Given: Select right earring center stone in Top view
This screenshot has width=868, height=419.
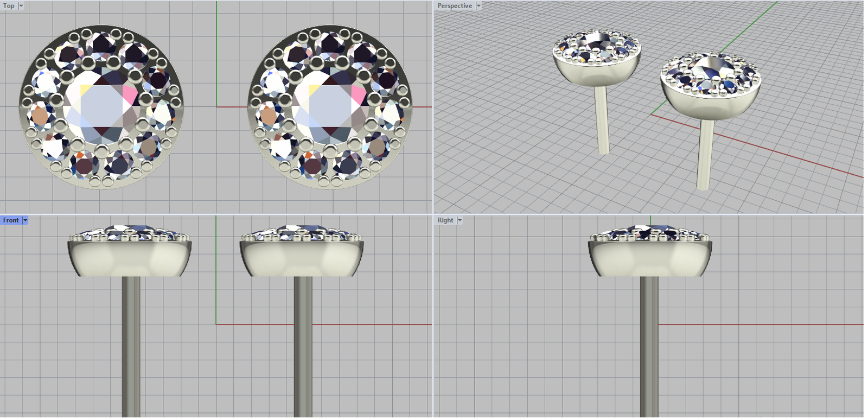Looking at the screenshot, I should click(x=330, y=106).
